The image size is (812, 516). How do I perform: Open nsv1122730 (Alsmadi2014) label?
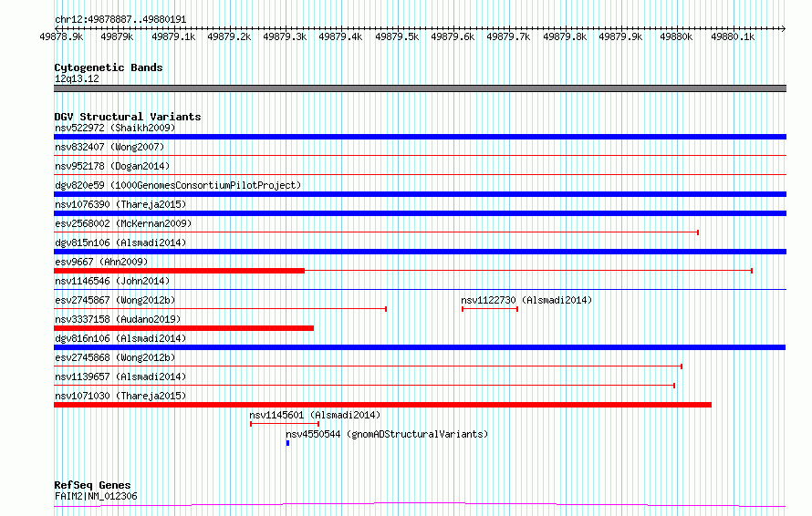click(526, 300)
